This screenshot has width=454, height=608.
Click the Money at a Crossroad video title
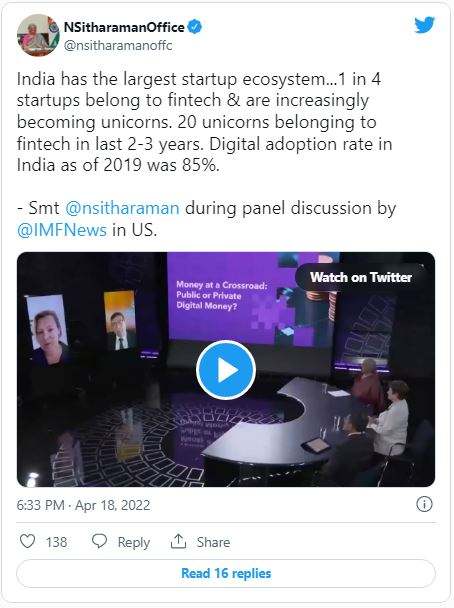tap(222, 295)
